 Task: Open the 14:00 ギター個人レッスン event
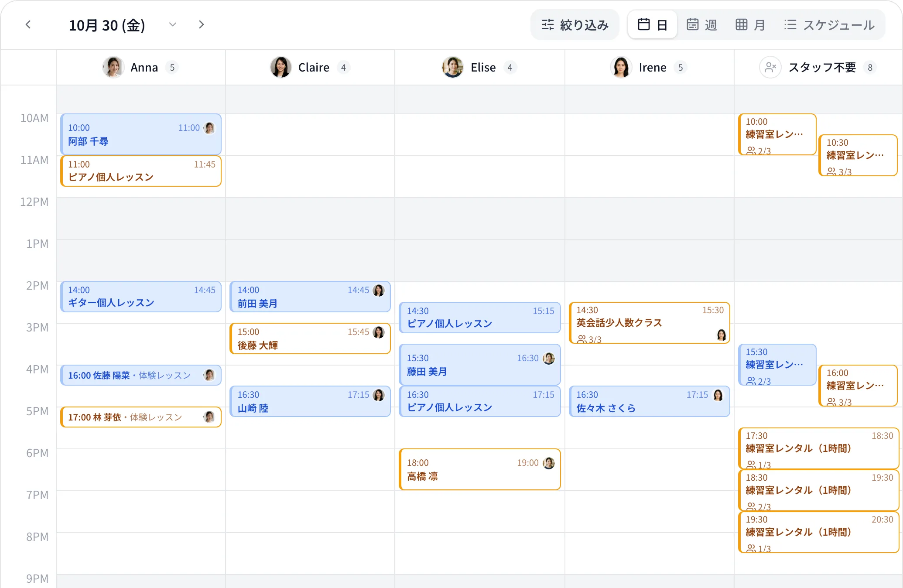[141, 297]
